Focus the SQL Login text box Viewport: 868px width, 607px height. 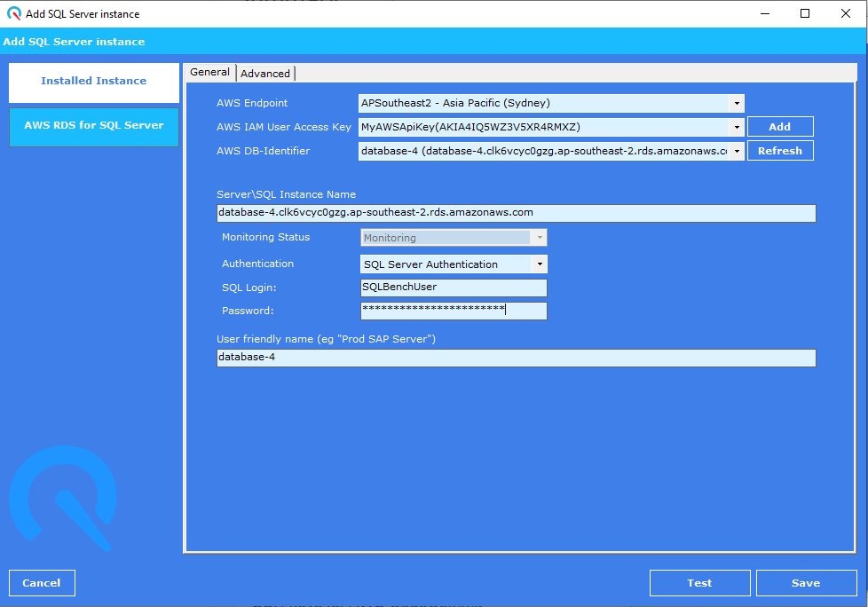coord(453,288)
